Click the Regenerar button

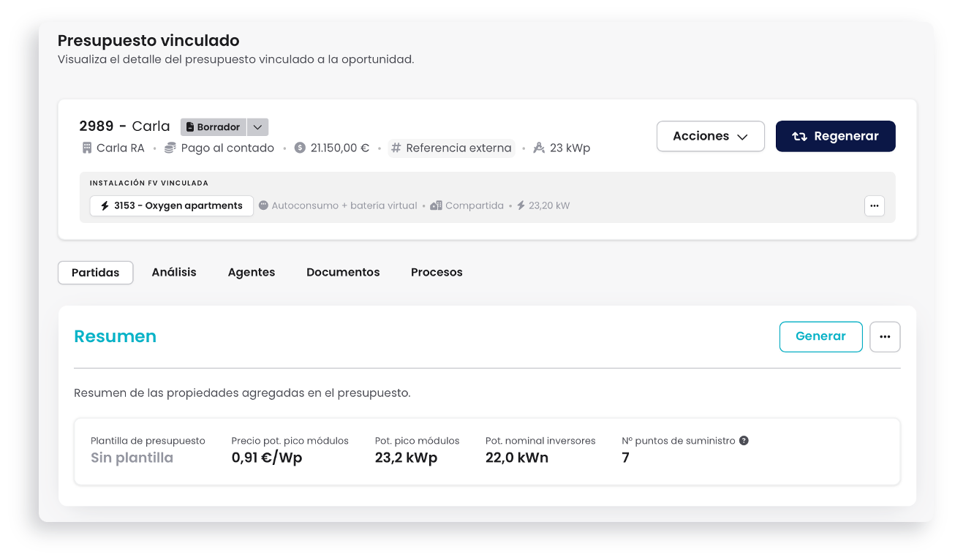835,136
